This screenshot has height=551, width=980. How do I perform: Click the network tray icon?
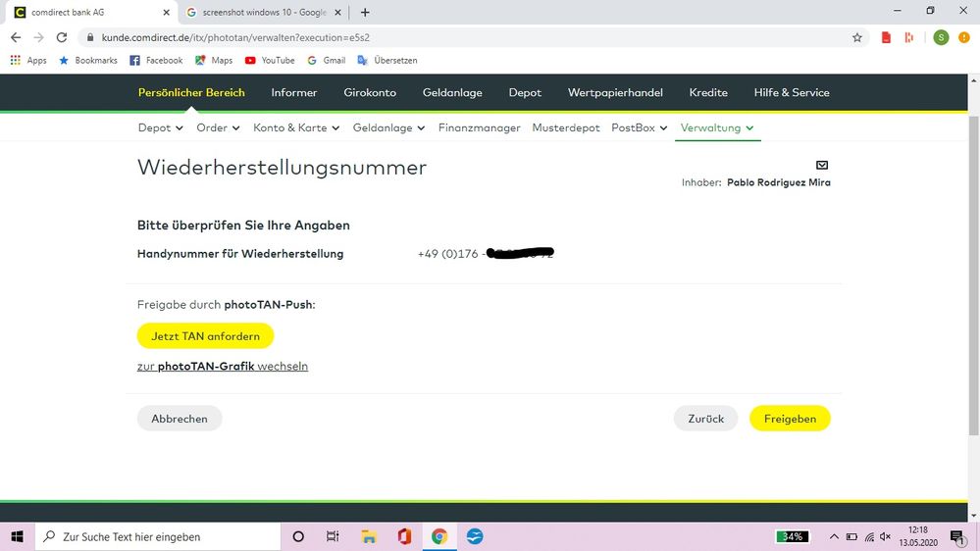(x=869, y=536)
